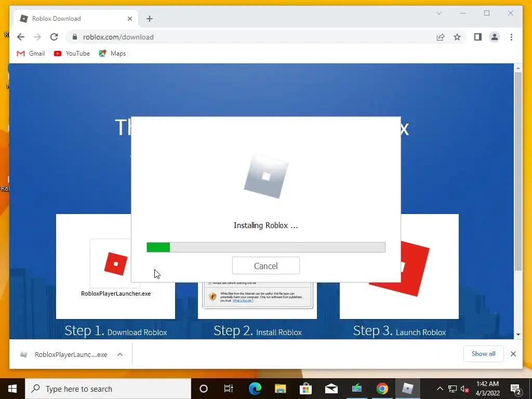Click scrollbar down arrow
The width and height of the screenshot is (532, 399).
518,335
